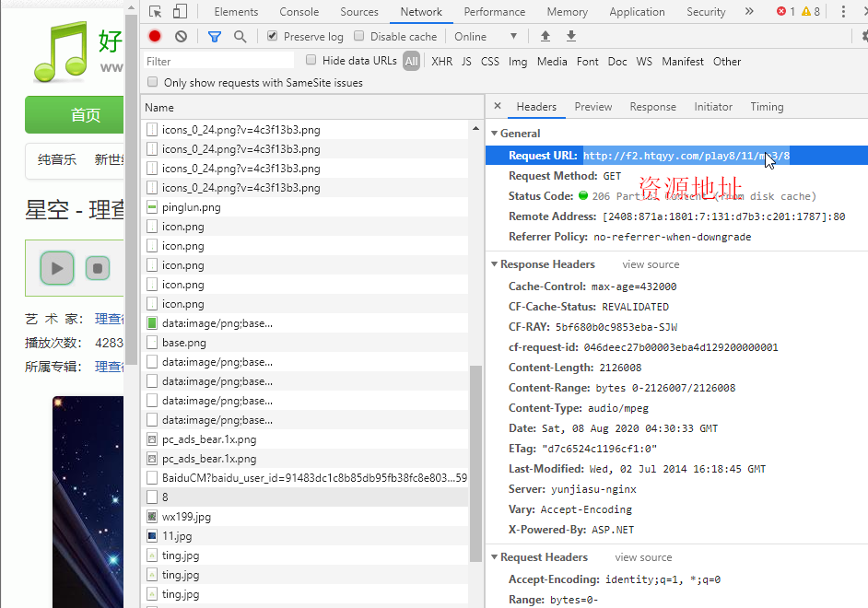
Task: Toggle the device toolbar icon
Action: 180,12
